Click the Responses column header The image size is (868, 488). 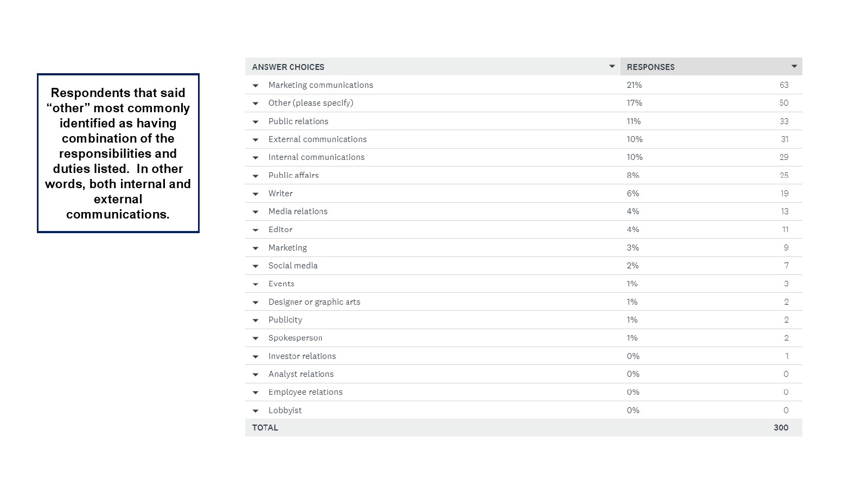(x=650, y=67)
